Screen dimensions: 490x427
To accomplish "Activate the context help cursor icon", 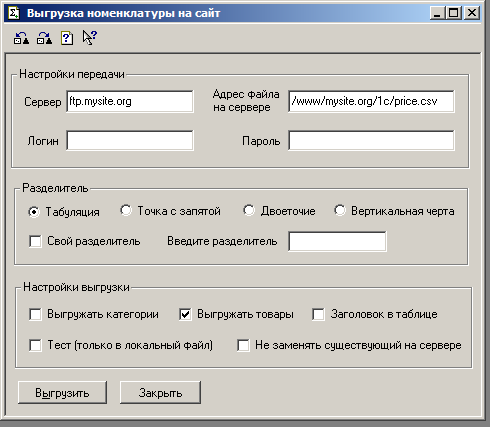I will 90,37.
